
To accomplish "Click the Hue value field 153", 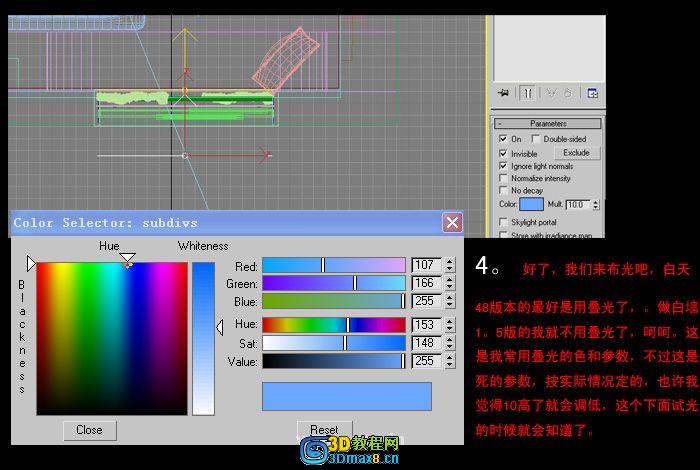I will tap(427, 325).
